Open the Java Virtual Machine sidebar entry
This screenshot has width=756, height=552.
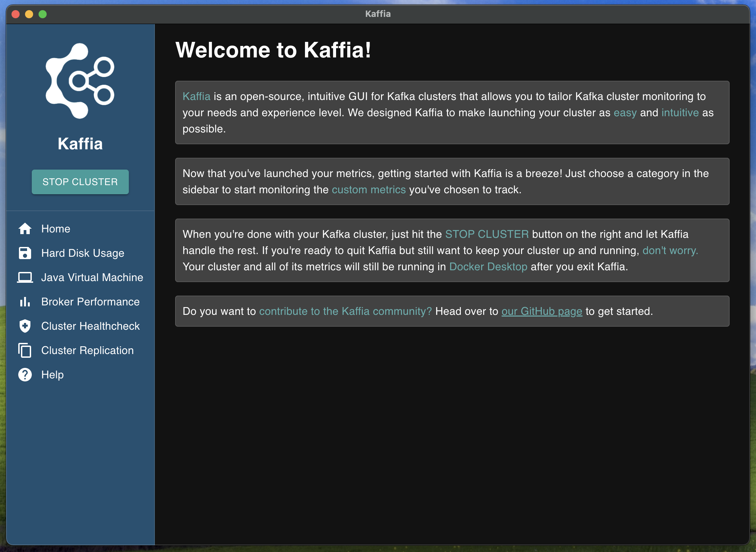click(92, 277)
